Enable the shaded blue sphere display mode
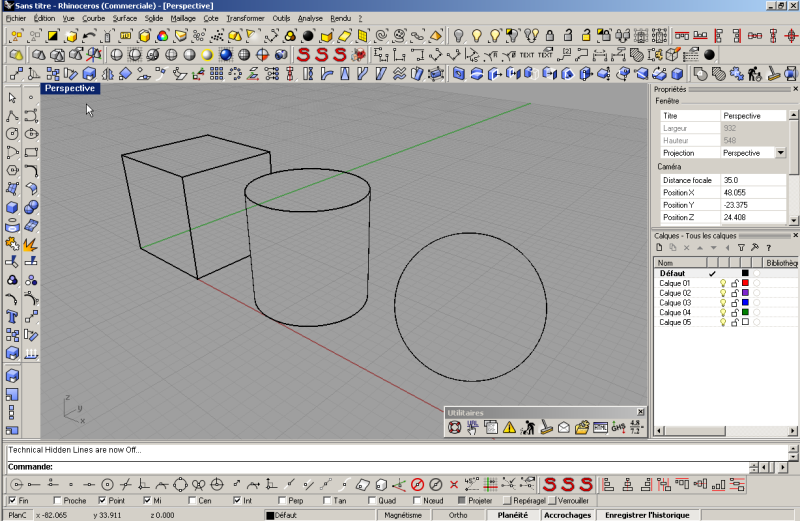This screenshot has width=800, height=521. [x=226, y=55]
